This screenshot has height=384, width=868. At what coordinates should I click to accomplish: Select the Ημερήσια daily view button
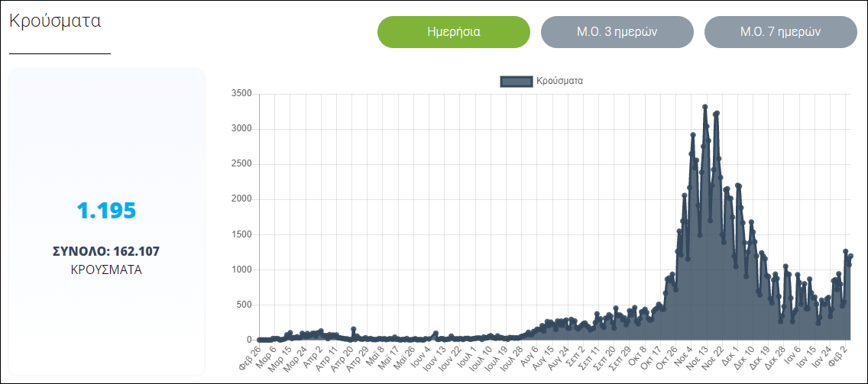click(x=453, y=32)
